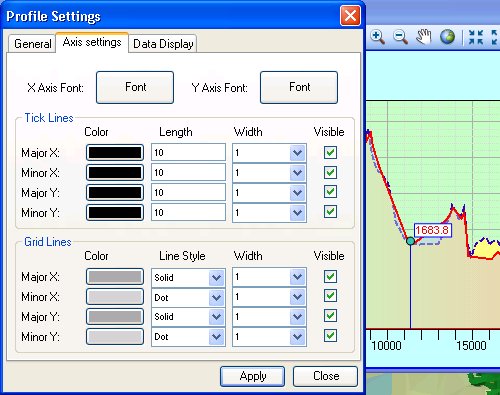Click the 15000 x-axis label on graph
500x395 pixels.
471,345
